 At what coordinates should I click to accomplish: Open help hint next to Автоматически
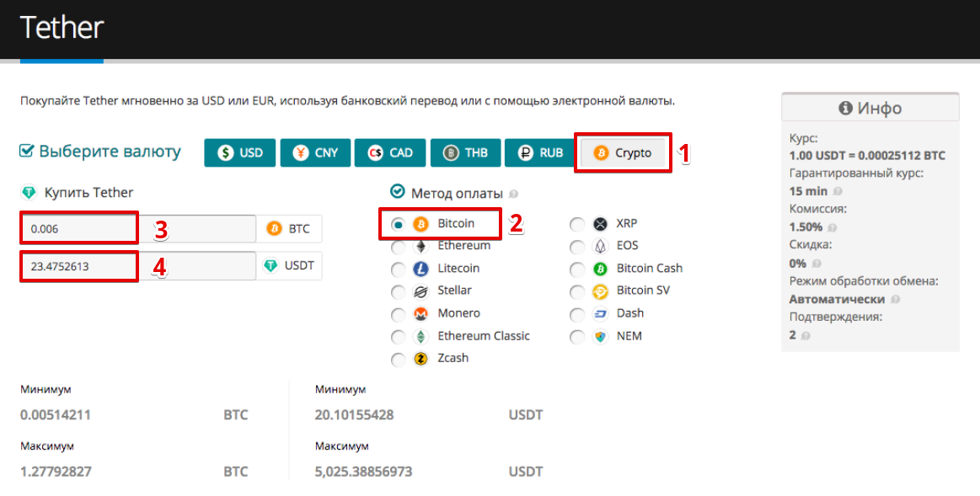896,300
